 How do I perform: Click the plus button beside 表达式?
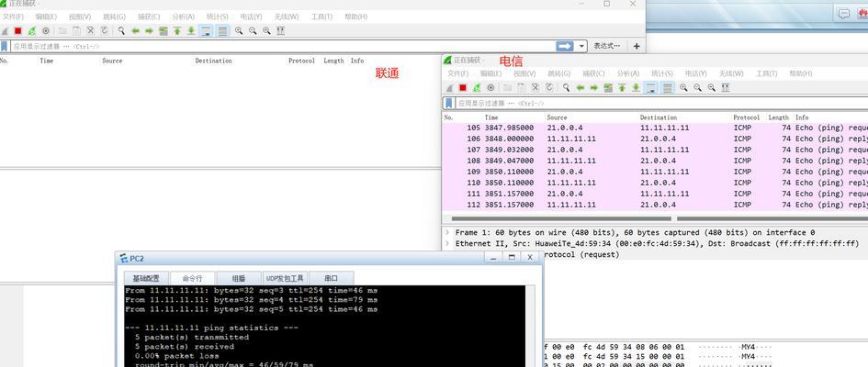637,47
